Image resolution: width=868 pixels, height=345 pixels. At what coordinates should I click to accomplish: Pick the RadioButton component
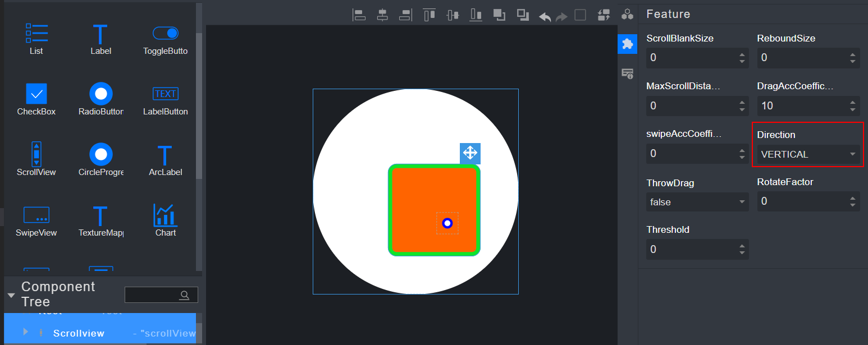pyautogui.click(x=101, y=99)
